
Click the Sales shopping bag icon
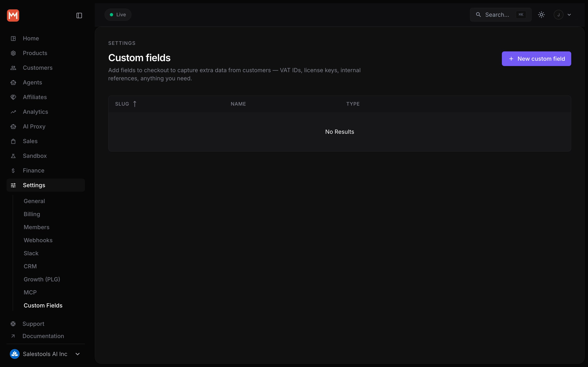[13, 141]
